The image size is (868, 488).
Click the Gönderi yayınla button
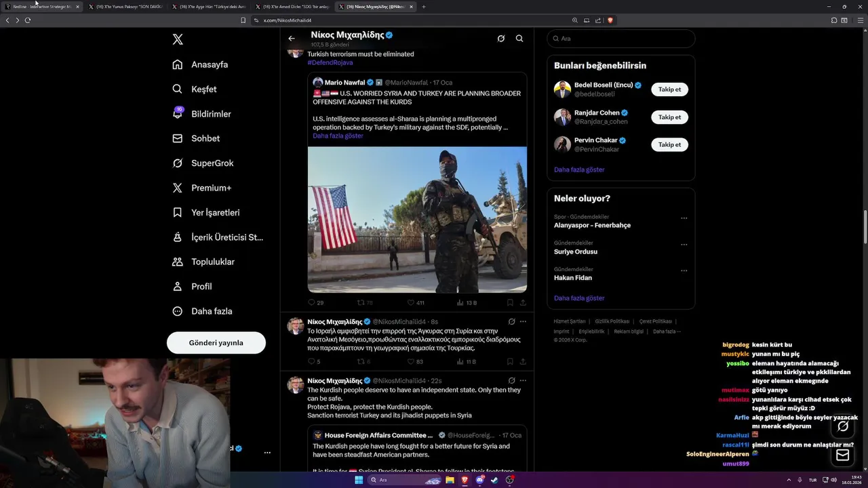pyautogui.click(x=216, y=342)
